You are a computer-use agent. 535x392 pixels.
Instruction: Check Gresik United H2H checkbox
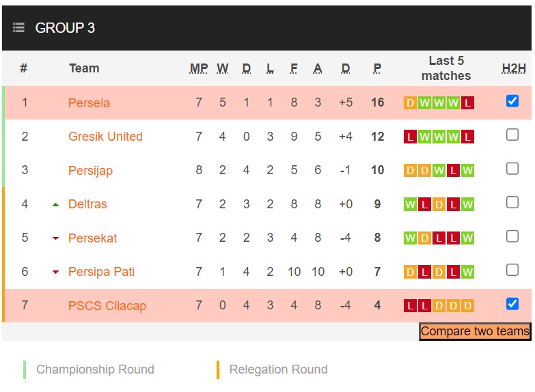coord(512,135)
